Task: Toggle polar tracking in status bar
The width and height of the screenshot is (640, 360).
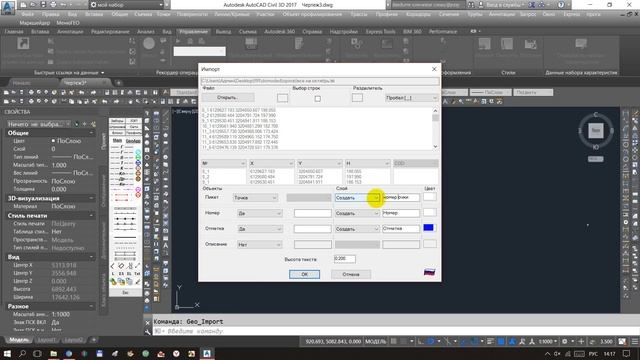Action: [x=431, y=341]
